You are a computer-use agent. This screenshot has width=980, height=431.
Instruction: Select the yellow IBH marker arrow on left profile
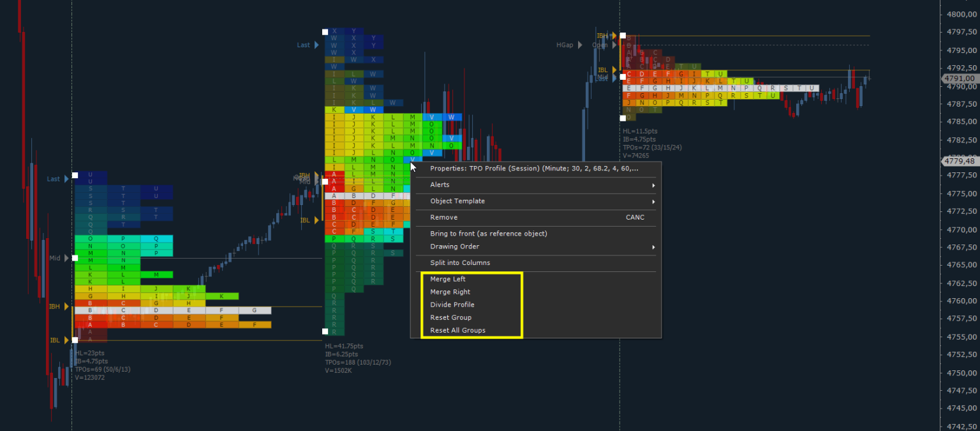66,306
